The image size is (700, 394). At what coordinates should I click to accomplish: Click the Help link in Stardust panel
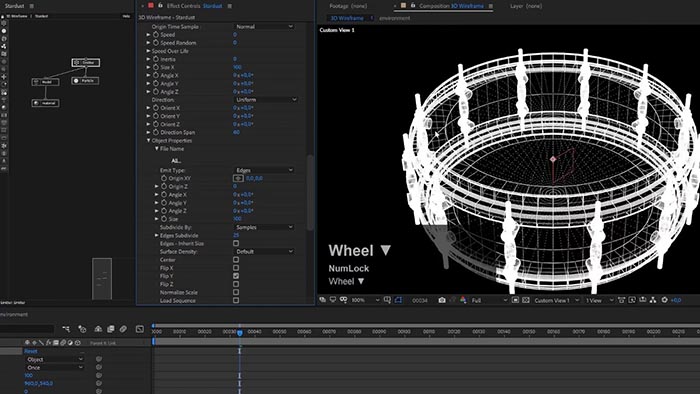coord(126,16)
